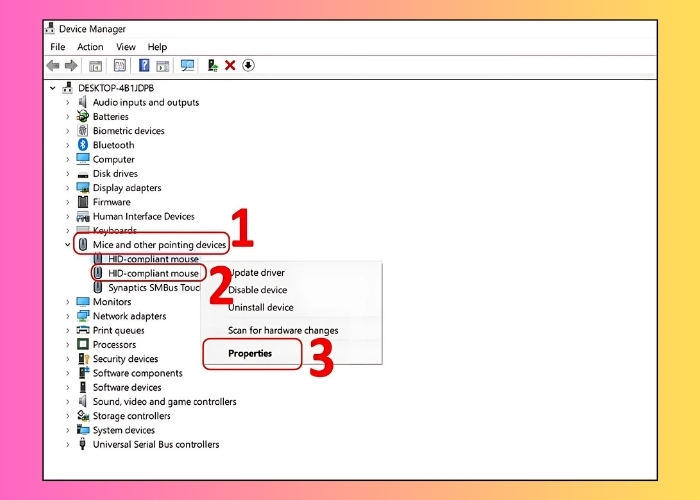Click the Forward arrow toolbar icon

pos(71,65)
